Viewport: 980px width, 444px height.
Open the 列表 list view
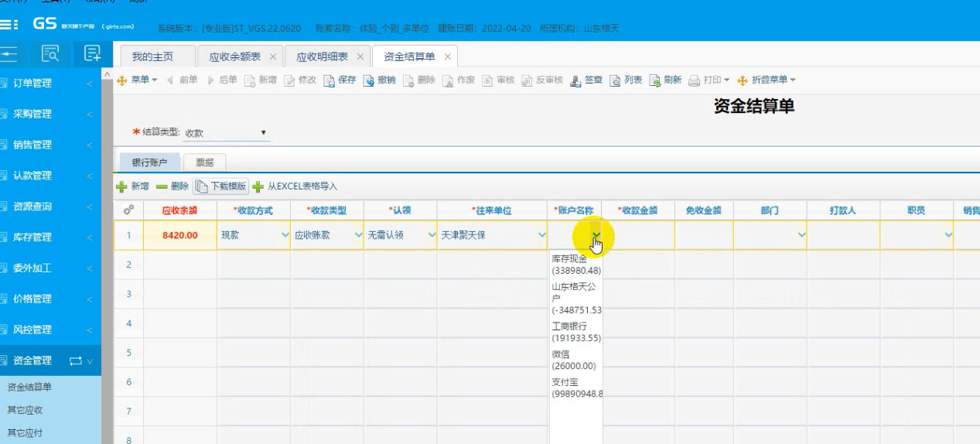627,80
